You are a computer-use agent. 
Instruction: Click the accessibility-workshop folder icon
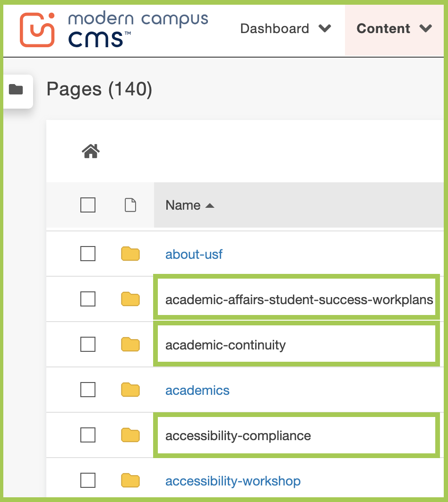point(130,481)
